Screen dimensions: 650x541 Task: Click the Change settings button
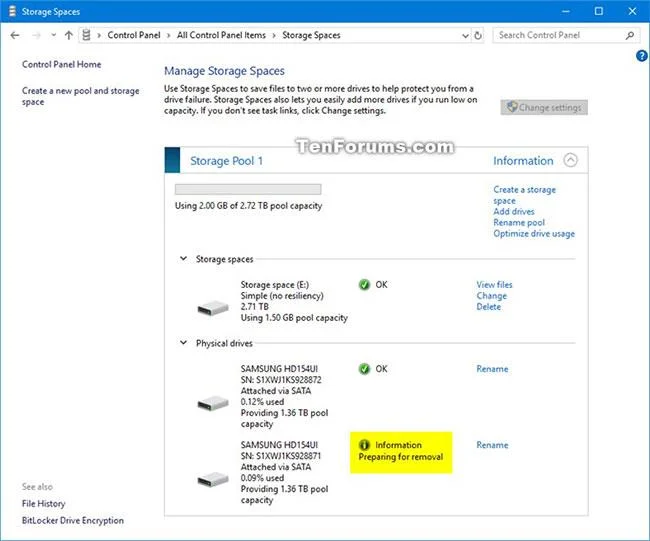tap(544, 107)
